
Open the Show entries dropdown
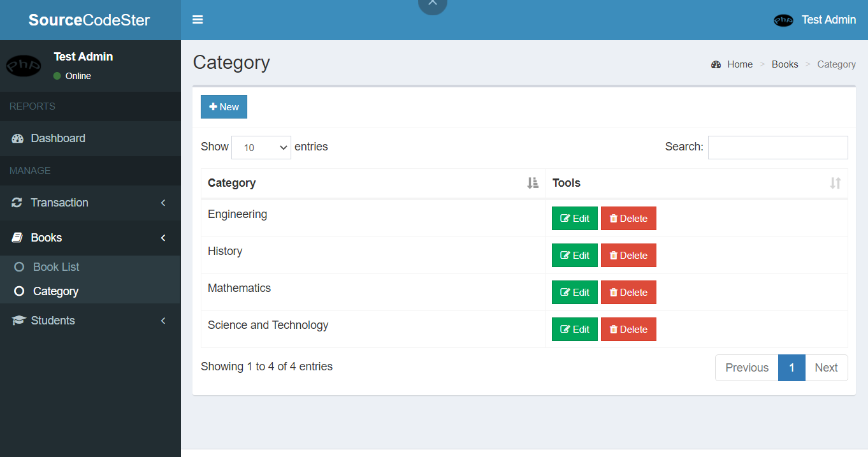(261, 147)
